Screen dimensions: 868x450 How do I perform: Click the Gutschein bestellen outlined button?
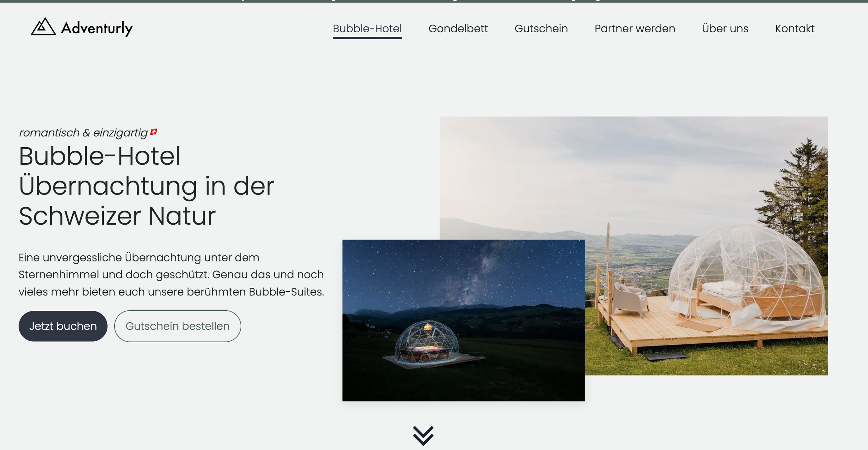point(177,326)
